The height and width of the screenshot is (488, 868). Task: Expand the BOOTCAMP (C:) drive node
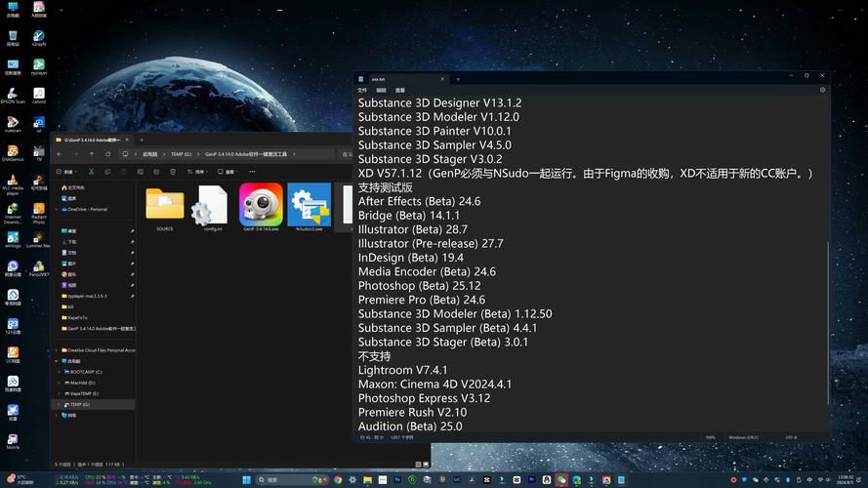60,372
